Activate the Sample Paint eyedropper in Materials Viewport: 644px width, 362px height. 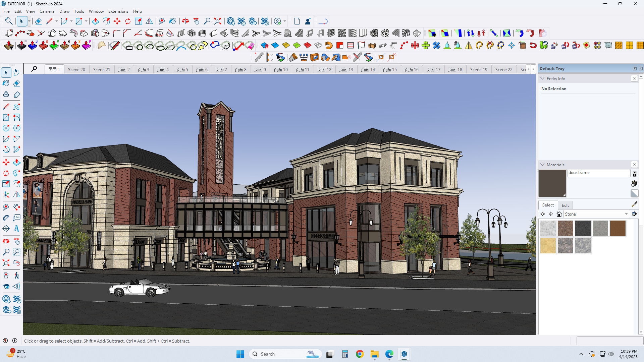(634, 204)
